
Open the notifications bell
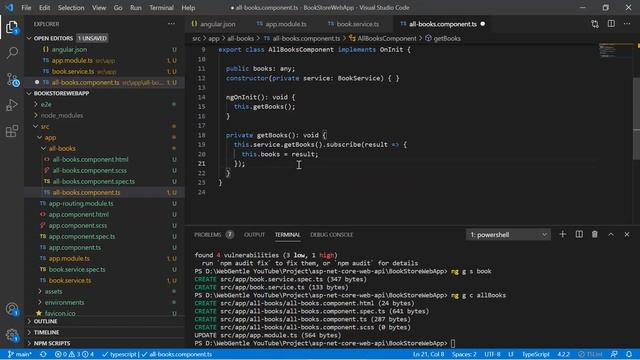629,354
